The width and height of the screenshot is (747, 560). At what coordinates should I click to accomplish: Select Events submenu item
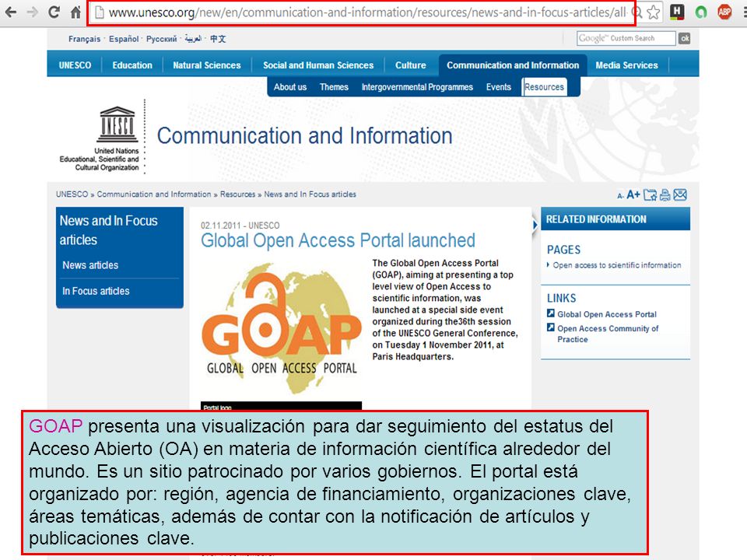click(x=498, y=87)
